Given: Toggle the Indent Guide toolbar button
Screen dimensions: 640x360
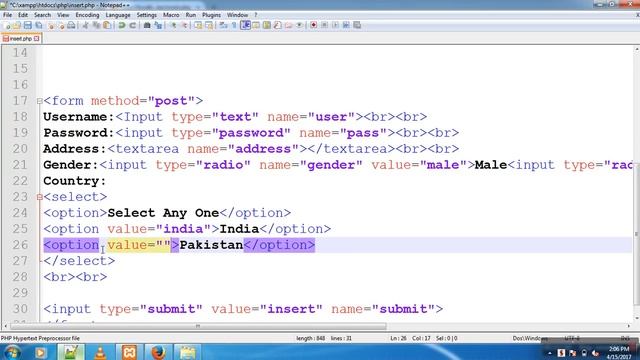Looking at the screenshot, I should coord(245,25).
